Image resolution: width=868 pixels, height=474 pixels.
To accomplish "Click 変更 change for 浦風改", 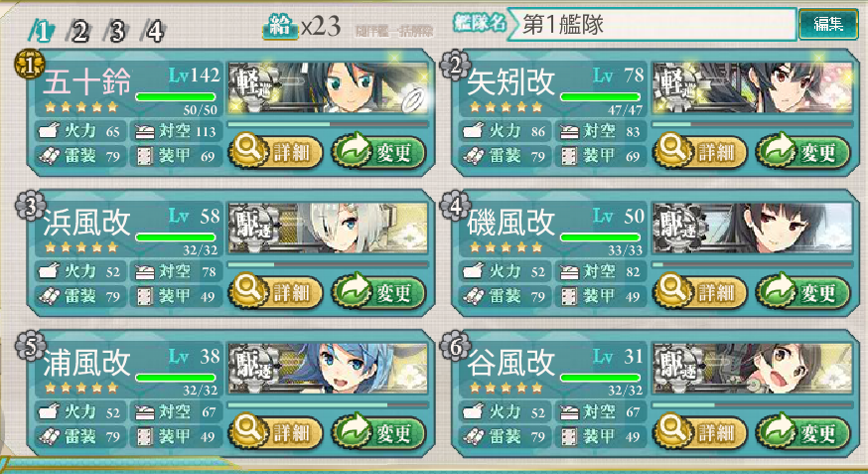I will 378,432.
